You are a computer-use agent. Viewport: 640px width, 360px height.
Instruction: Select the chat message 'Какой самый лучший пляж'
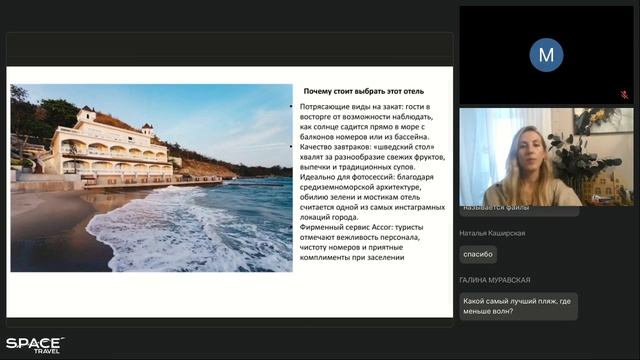[x=518, y=306]
